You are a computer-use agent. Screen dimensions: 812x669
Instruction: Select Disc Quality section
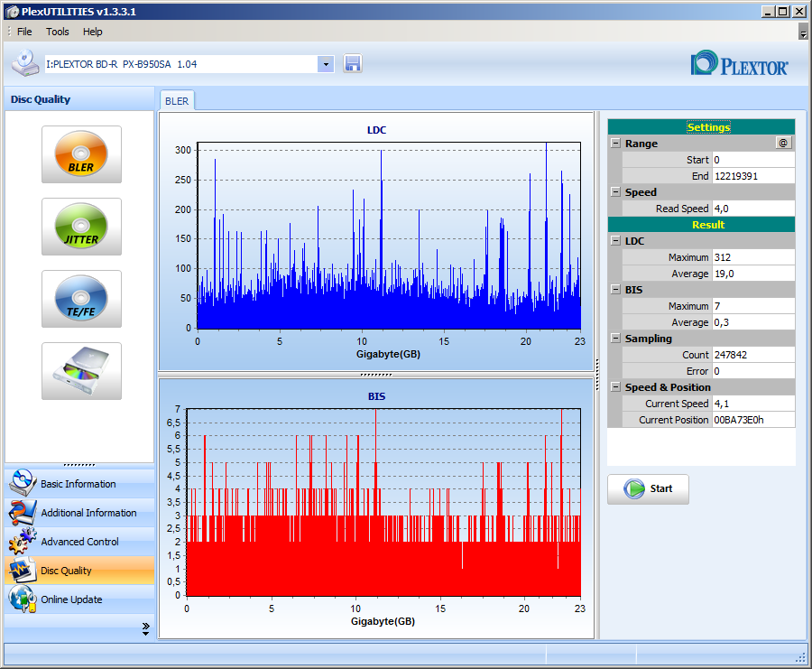[x=79, y=571]
